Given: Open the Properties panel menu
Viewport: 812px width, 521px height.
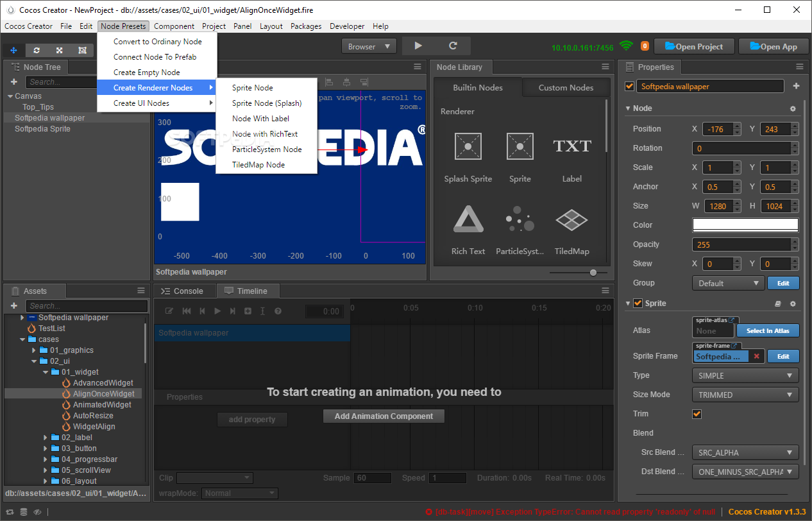Looking at the screenshot, I should 799,67.
